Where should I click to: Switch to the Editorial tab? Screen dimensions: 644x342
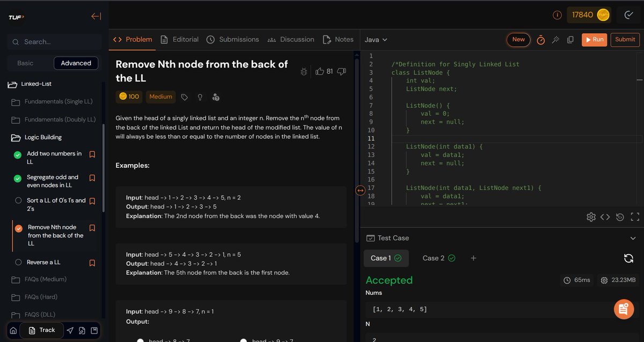coord(185,39)
